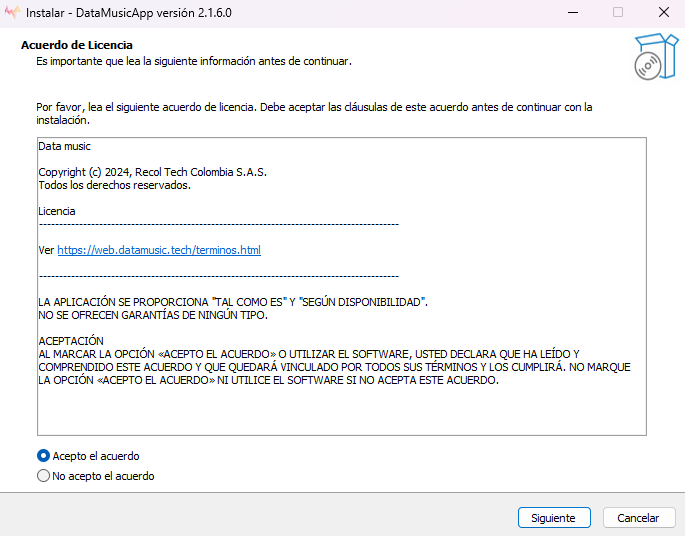The height and width of the screenshot is (536, 685).
Task: Click the "Por favor, lea el siguiente" instruction
Action: 314,114
